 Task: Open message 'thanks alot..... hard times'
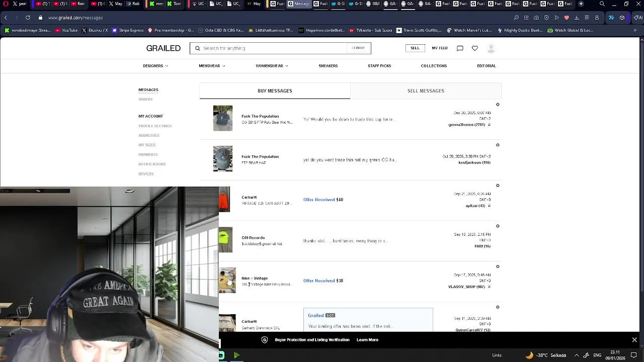pos(345,241)
